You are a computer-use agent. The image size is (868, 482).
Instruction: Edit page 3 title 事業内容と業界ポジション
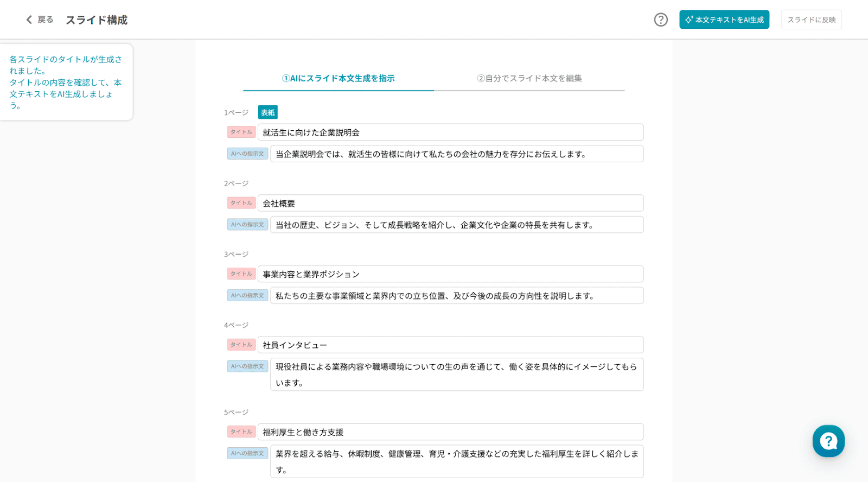point(450,274)
